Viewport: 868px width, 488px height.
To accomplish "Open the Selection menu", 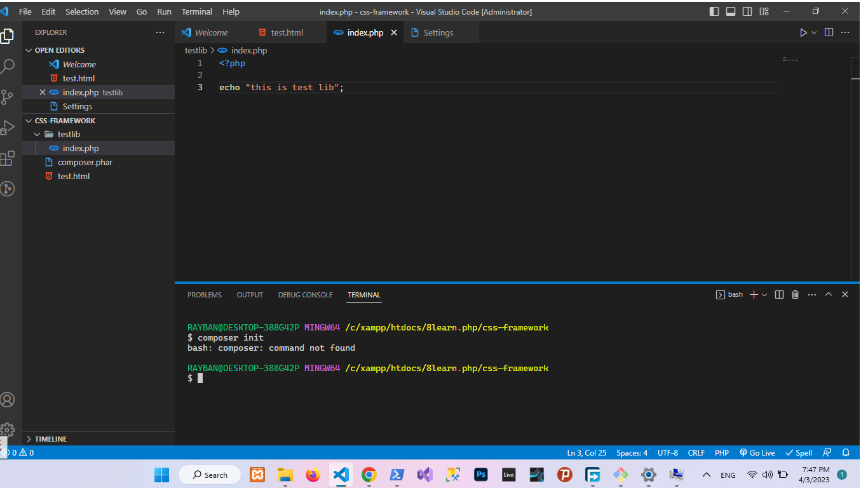I will pos(82,11).
